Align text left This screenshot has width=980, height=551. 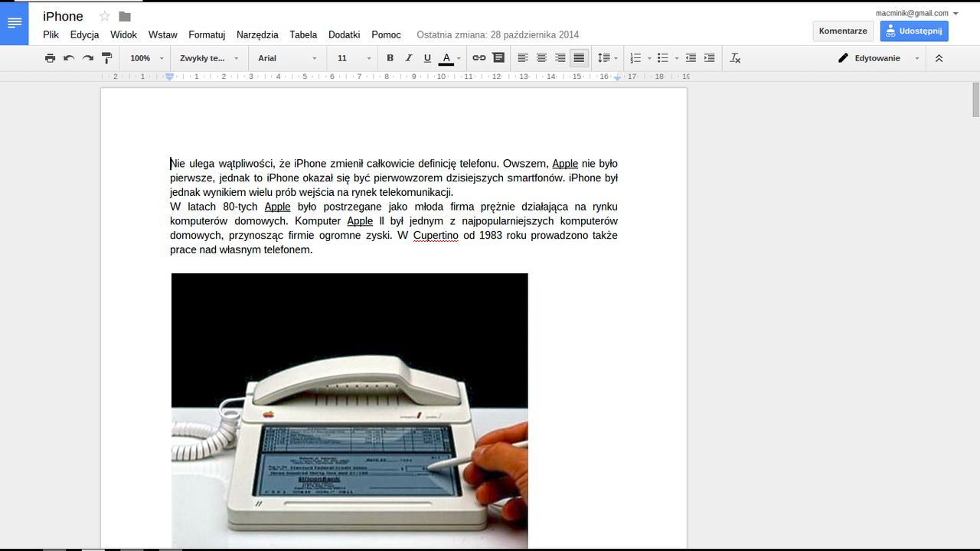[523, 58]
